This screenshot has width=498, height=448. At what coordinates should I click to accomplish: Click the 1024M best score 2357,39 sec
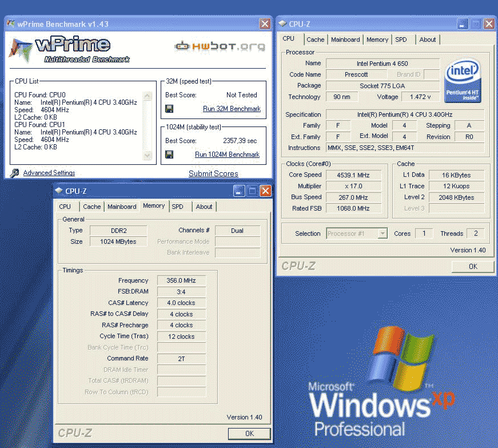click(240, 141)
